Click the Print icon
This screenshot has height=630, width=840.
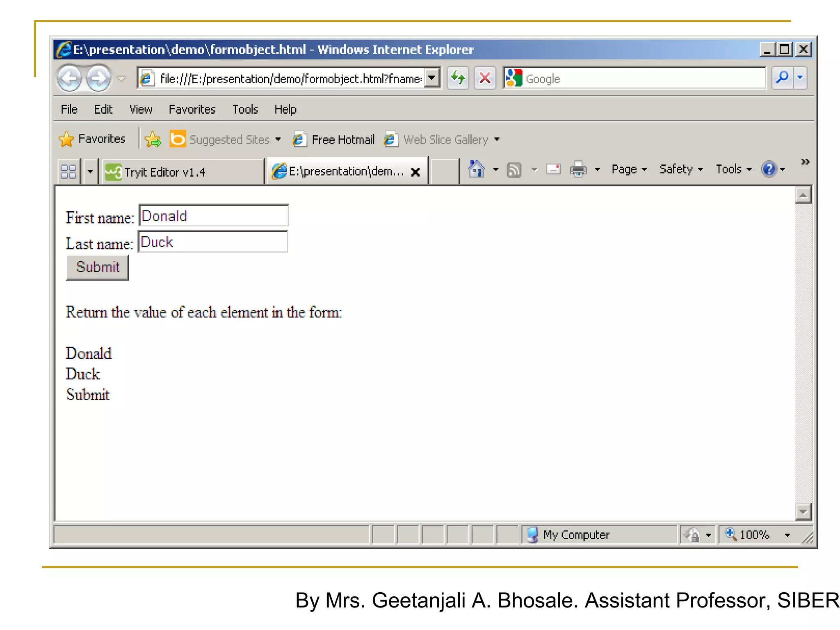[578, 169]
